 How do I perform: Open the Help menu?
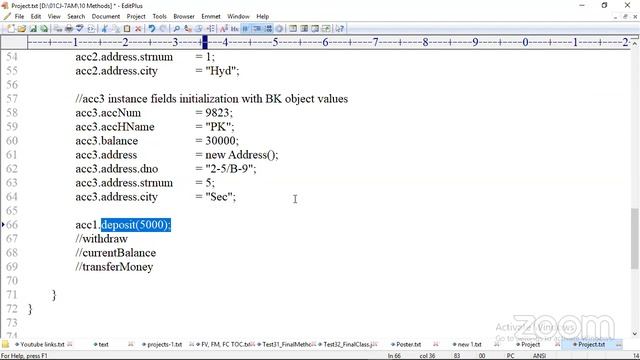coord(262,16)
